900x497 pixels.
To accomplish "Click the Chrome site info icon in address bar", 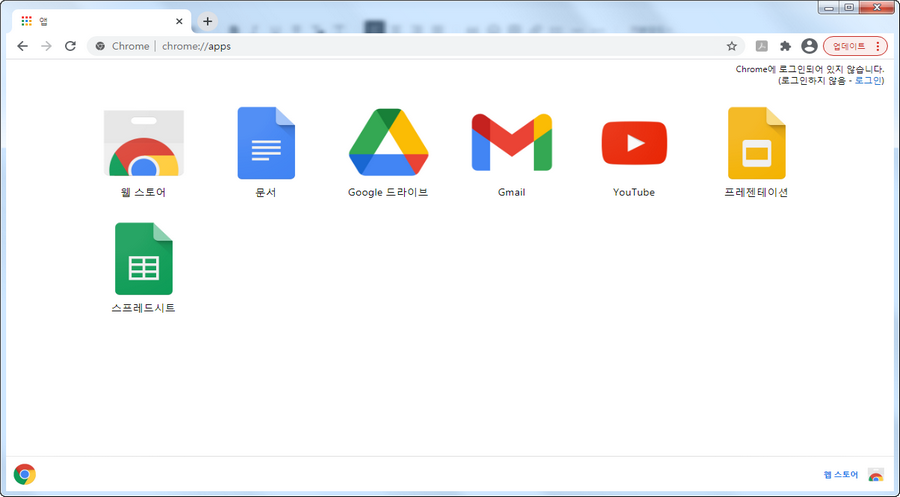I will [100, 46].
